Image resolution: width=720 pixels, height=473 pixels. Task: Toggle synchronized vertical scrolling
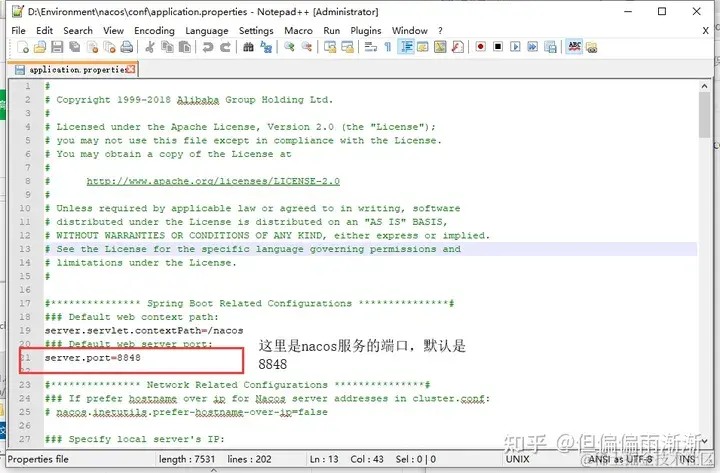tap(330, 47)
